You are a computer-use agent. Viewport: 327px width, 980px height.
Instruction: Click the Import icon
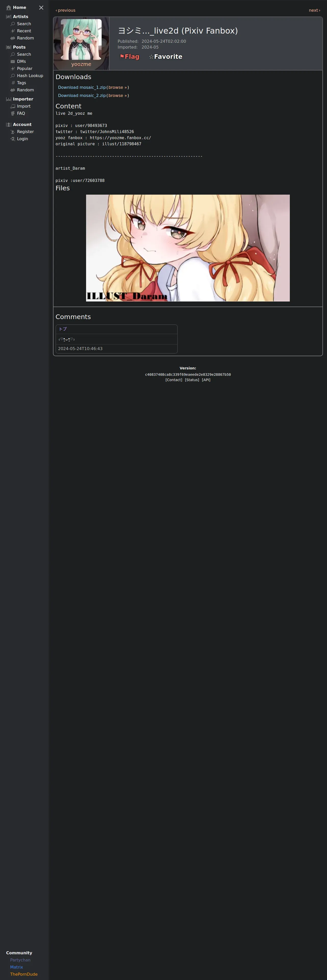click(x=12, y=107)
